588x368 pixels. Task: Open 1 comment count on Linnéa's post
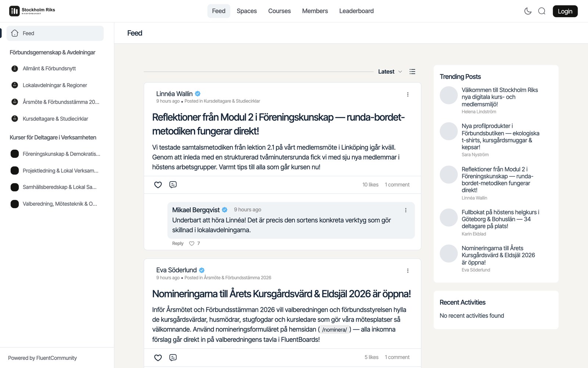pyautogui.click(x=397, y=185)
